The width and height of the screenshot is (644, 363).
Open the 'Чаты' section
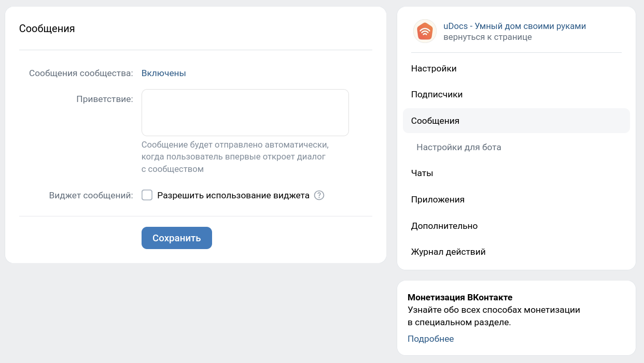pyautogui.click(x=422, y=173)
